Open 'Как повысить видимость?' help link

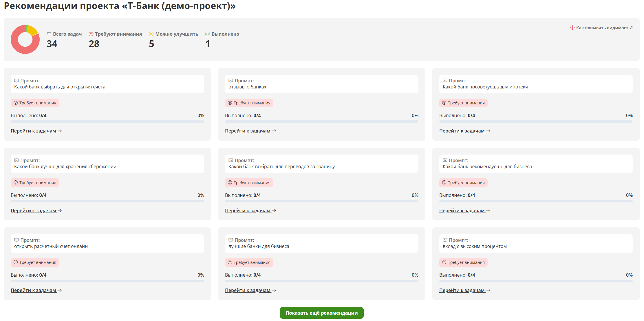[604, 28]
